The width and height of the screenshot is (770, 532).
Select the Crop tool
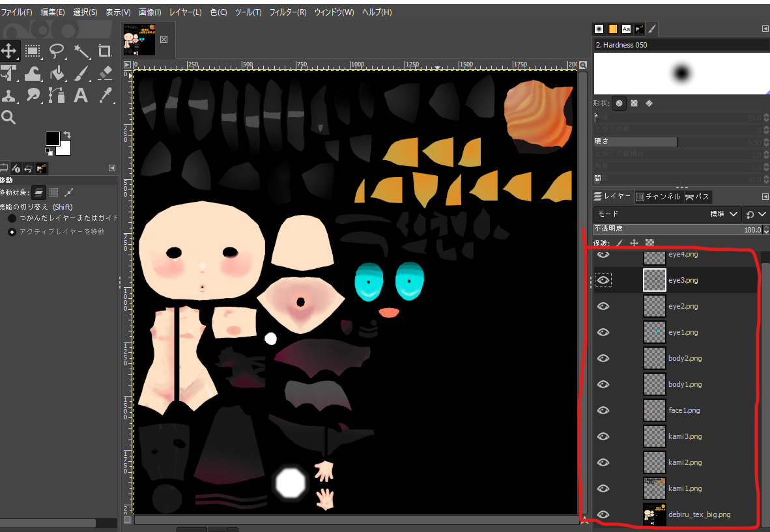point(105,51)
